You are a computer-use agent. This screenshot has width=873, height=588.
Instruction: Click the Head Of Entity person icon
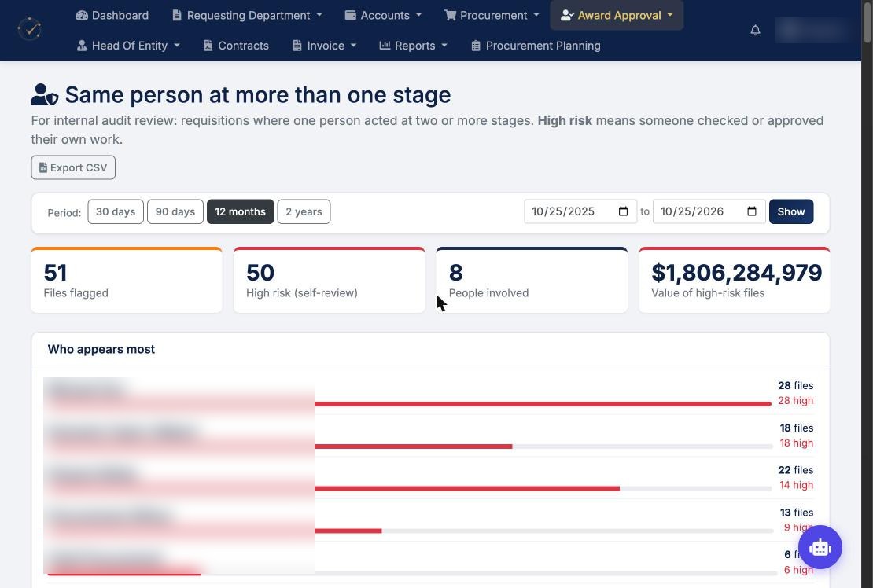[82, 46]
